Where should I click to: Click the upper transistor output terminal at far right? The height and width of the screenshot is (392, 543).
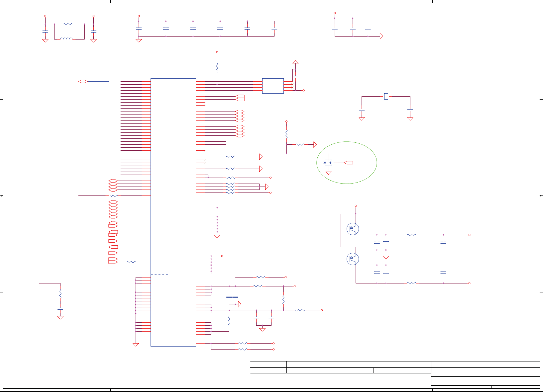[470, 235]
